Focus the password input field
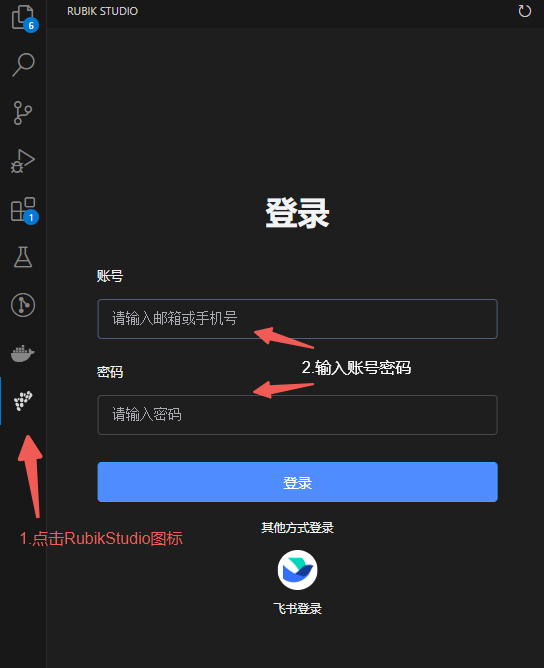 (297, 415)
